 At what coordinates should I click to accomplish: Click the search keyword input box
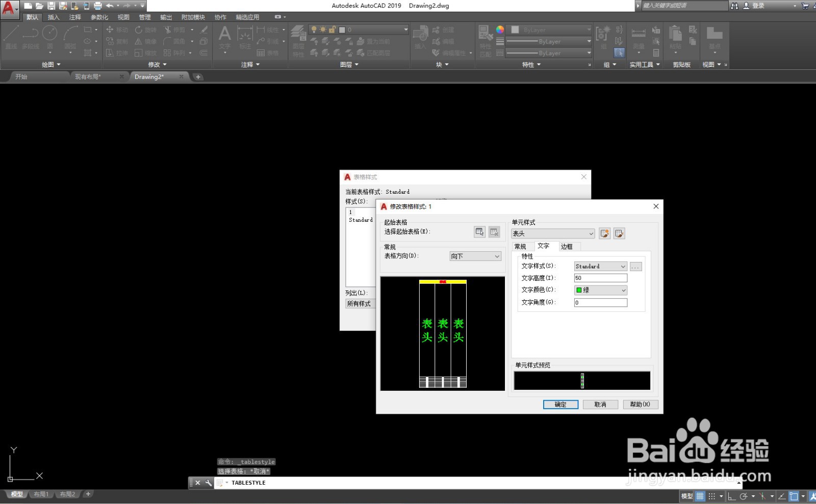(684, 6)
